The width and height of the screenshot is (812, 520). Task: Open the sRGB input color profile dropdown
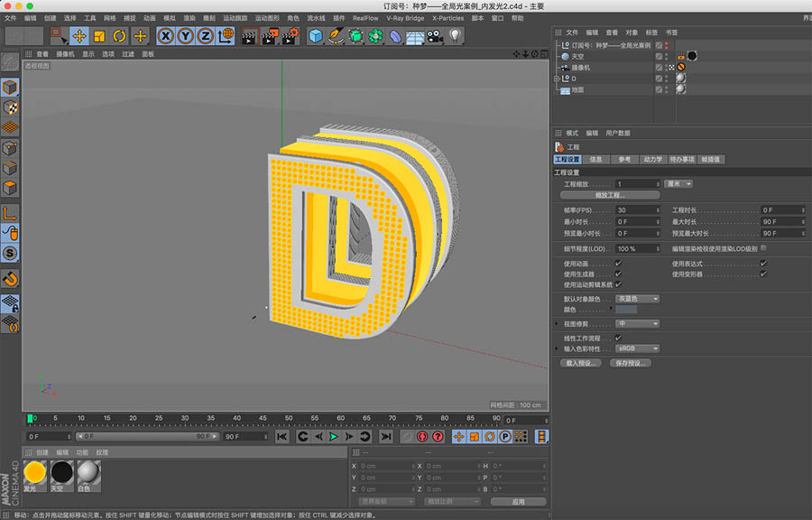point(638,348)
